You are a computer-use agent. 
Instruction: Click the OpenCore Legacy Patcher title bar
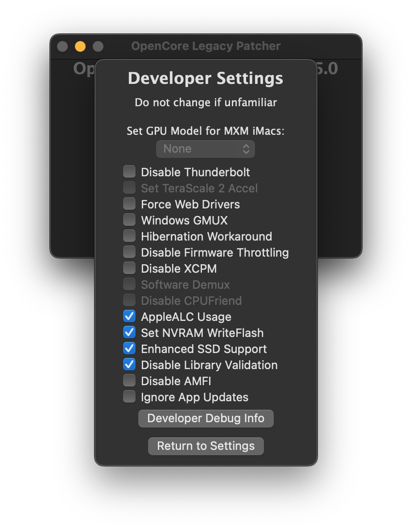(206, 46)
